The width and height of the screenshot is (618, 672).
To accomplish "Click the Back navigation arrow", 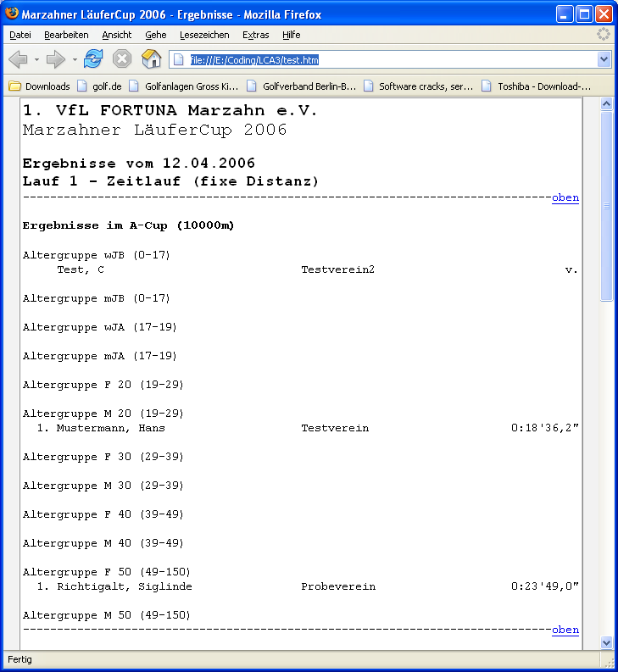I will tap(19, 59).
